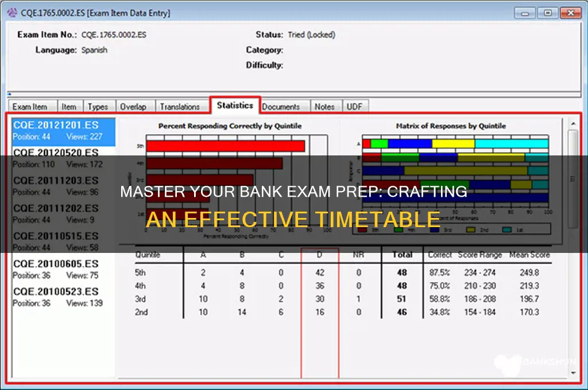Image resolution: width=588 pixels, height=390 pixels.
Task: Click the application icon in title bar
Action: 12,13
